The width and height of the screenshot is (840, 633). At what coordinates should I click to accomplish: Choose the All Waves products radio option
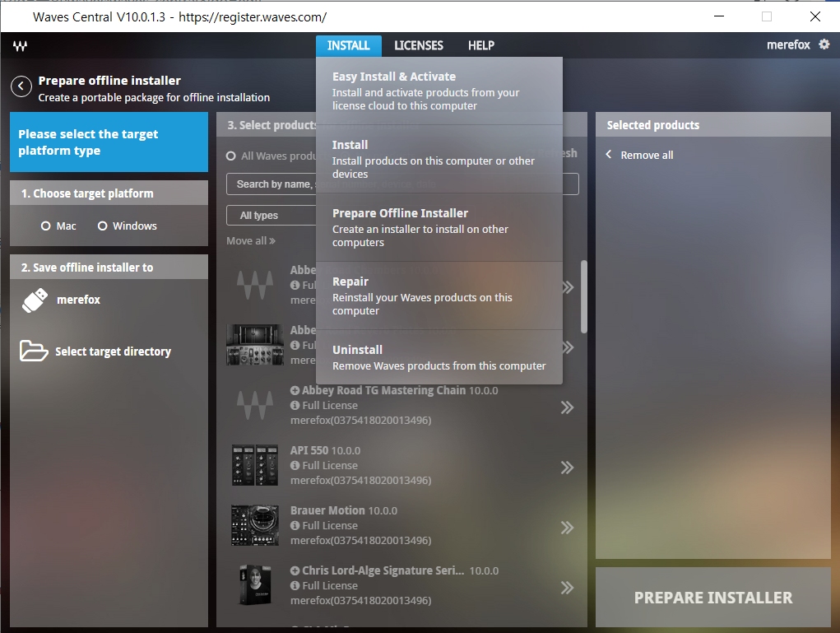click(232, 156)
